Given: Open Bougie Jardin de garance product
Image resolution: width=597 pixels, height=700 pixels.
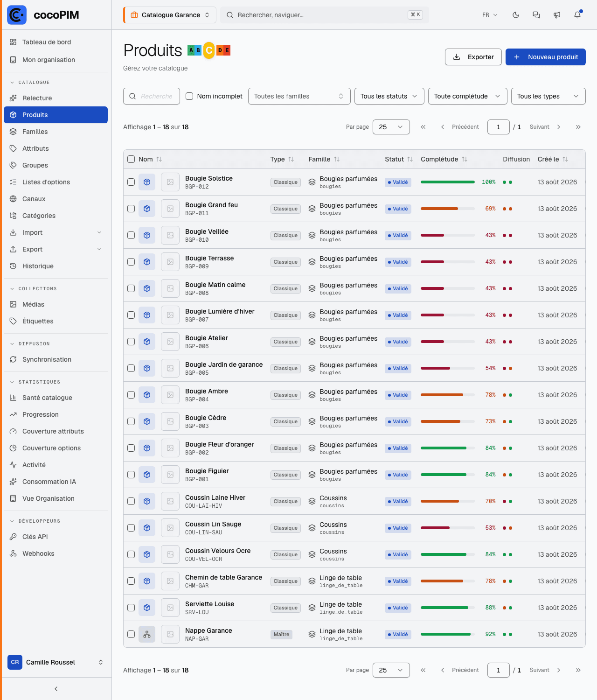Looking at the screenshot, I should [224, 364].
